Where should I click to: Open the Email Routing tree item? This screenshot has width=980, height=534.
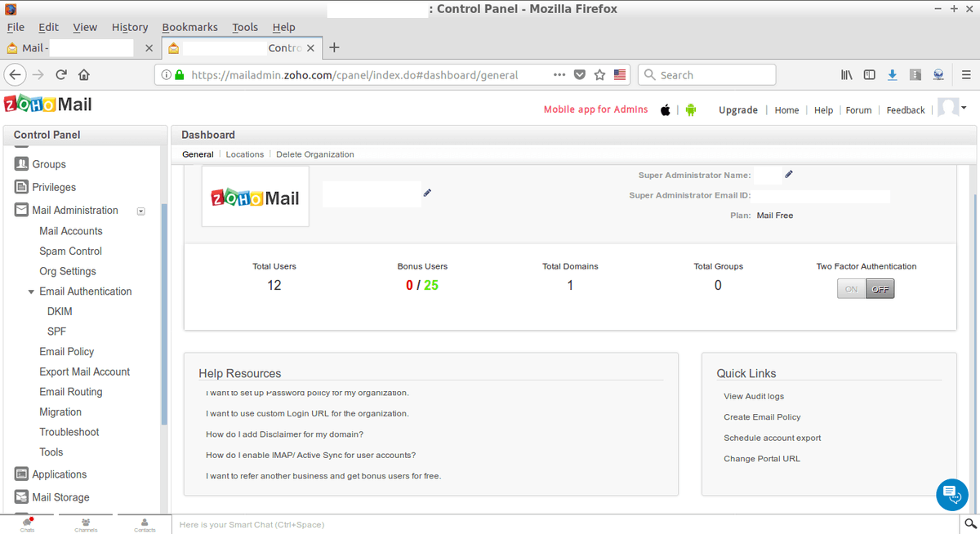71,392
